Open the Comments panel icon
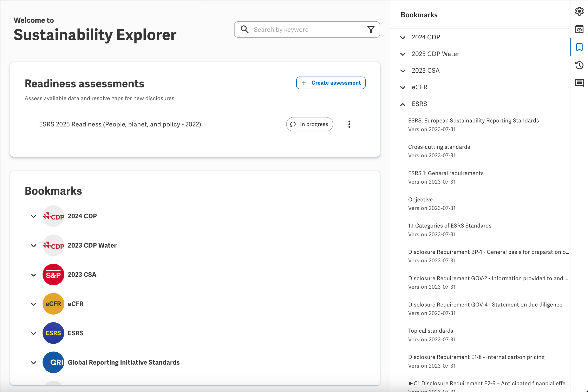 [579, 83]
